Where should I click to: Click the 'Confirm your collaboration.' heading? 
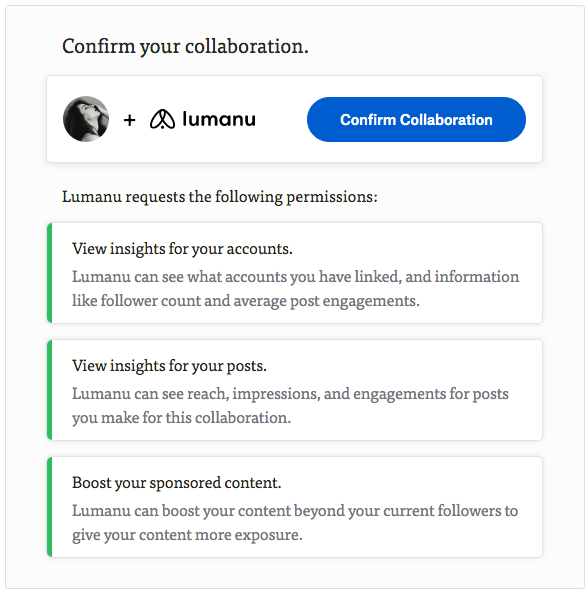pos(185,47)
